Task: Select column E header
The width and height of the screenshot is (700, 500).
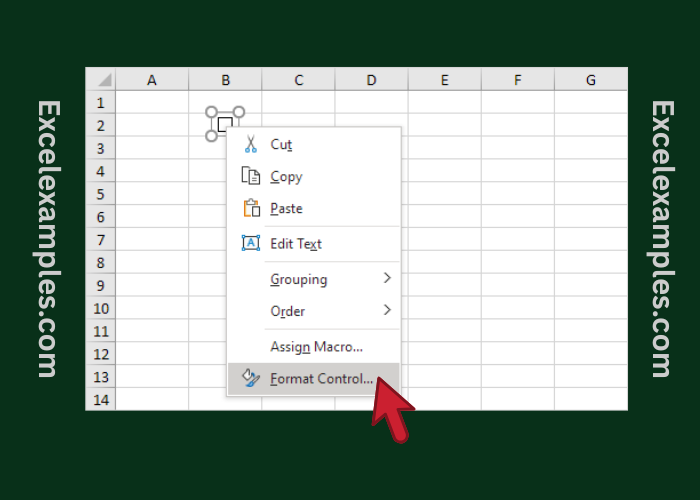Action: [444, 80]
